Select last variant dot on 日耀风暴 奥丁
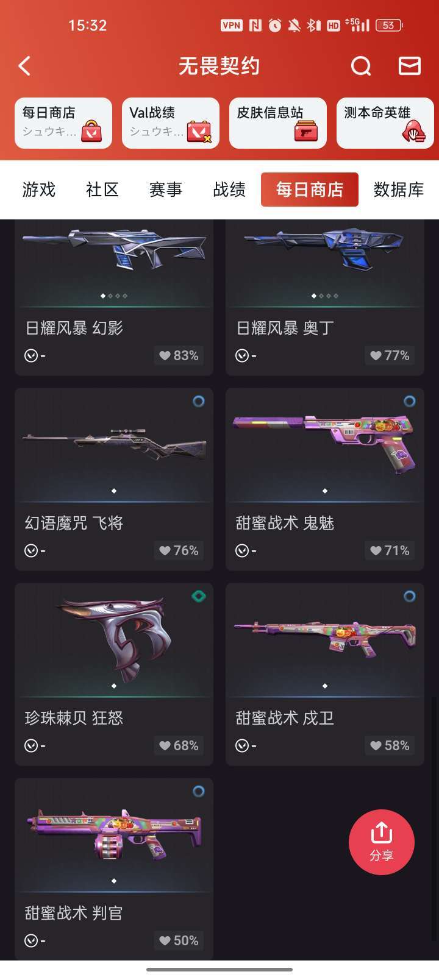The height and width of the screenshot is (980, 439). tap(336, 296)
